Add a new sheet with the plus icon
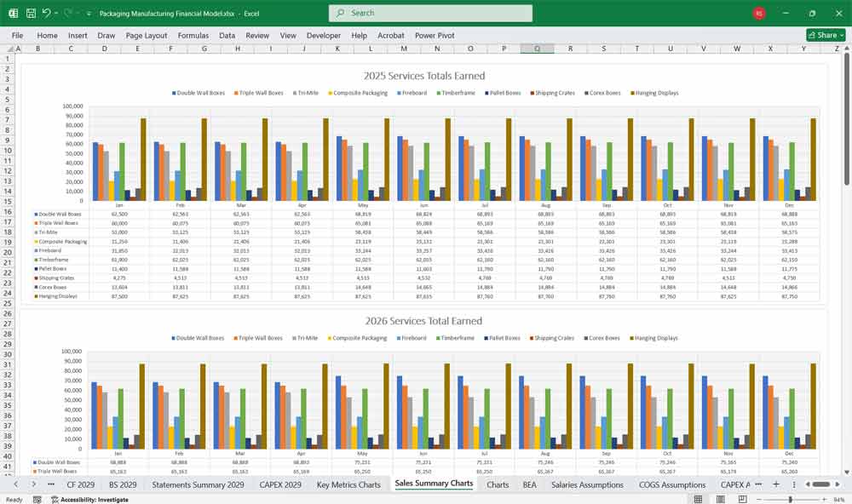Viewport: 852px width, 504px height. click(775, 484)
